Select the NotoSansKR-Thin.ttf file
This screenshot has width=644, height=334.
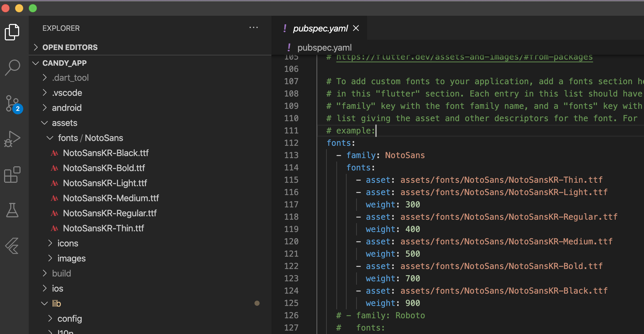point(103,228)
